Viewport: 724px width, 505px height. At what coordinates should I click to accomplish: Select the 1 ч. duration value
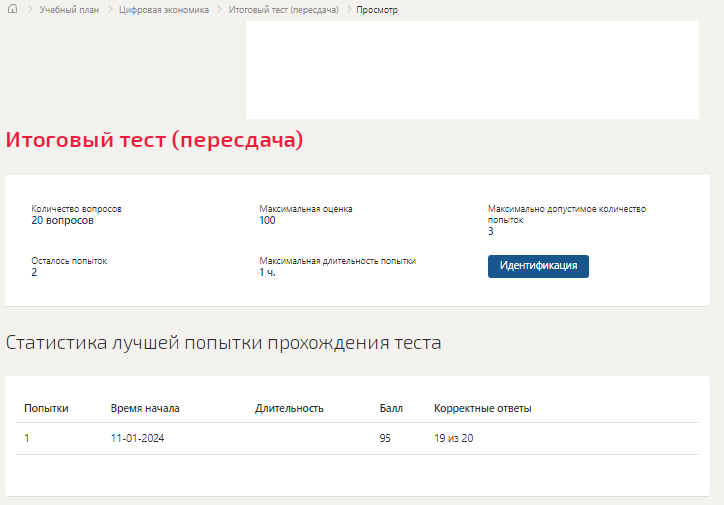point(267,272)
